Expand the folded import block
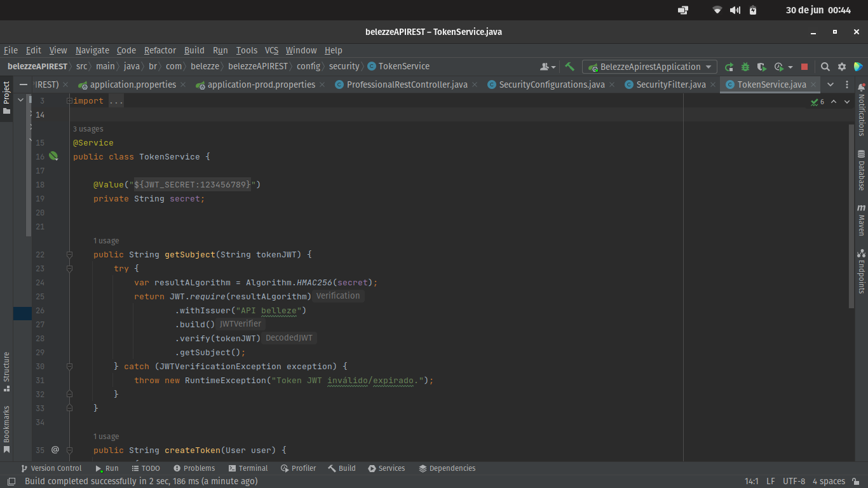The image size is (868, 488). 69,101
